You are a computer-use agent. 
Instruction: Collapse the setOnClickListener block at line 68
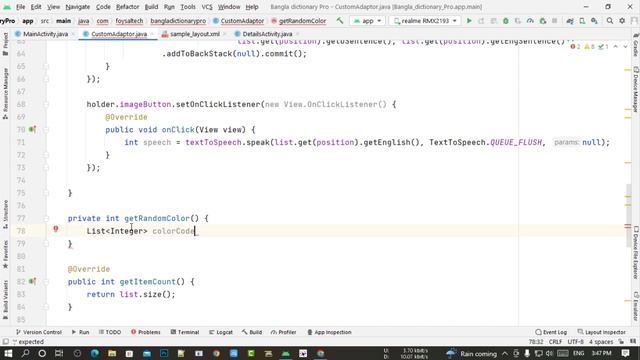click(46, 104)
